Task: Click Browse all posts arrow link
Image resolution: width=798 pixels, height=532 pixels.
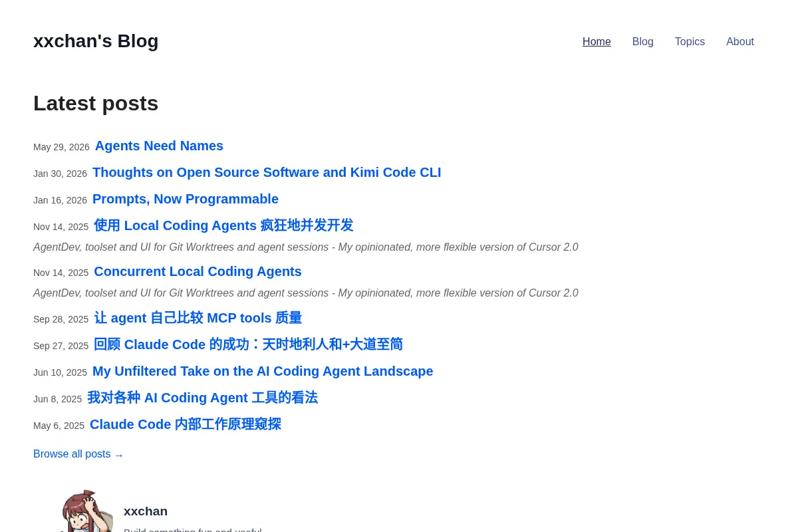Action: [x=78, y=454]
